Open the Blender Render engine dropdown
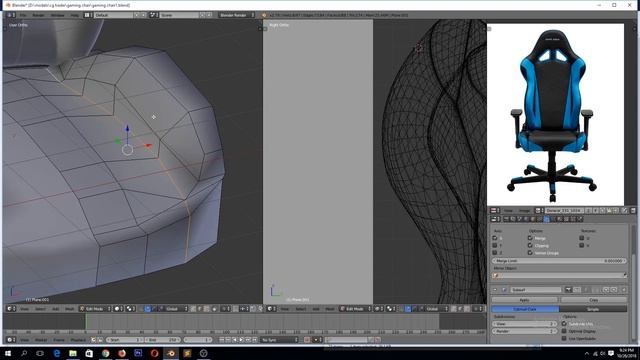640x360 pixels. [236, 15]
